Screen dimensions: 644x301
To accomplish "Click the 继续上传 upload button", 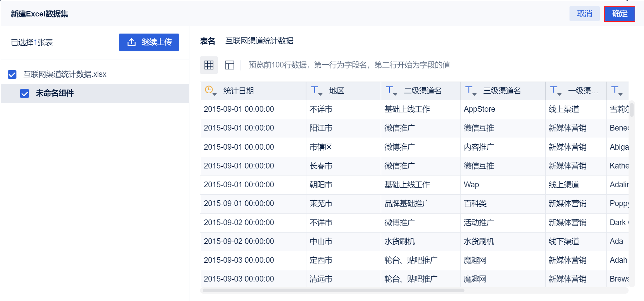I will tap(149, 42).
